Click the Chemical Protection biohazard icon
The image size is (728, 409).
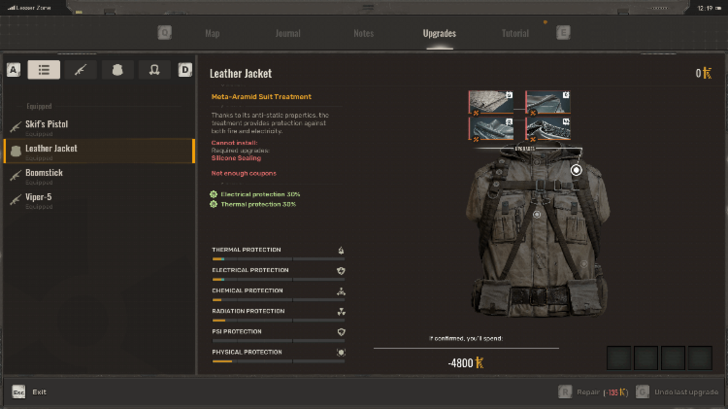tap(341, 291)
